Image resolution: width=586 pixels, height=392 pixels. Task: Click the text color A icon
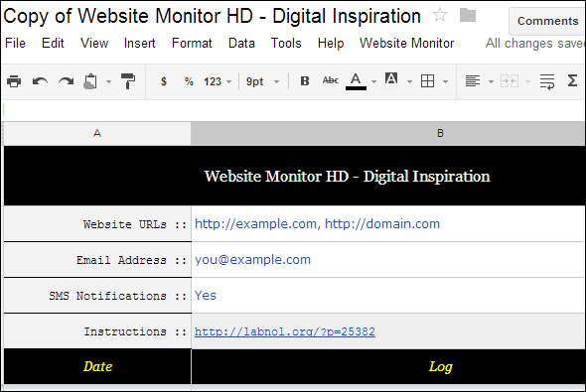356,81
